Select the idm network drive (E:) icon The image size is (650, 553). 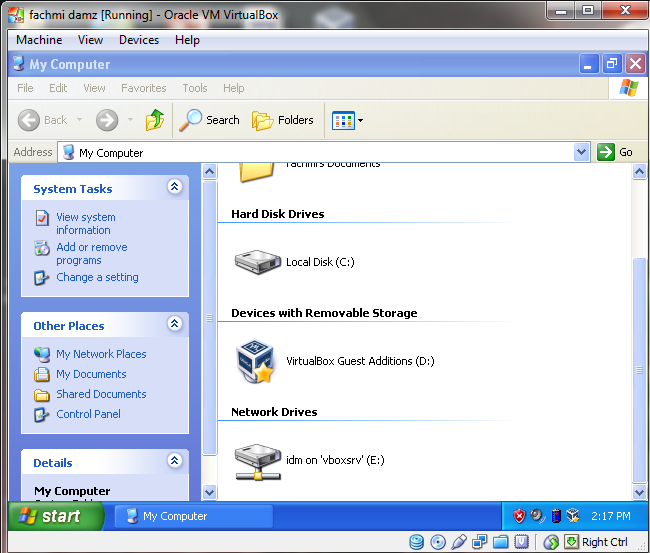[x=257, y=462]
